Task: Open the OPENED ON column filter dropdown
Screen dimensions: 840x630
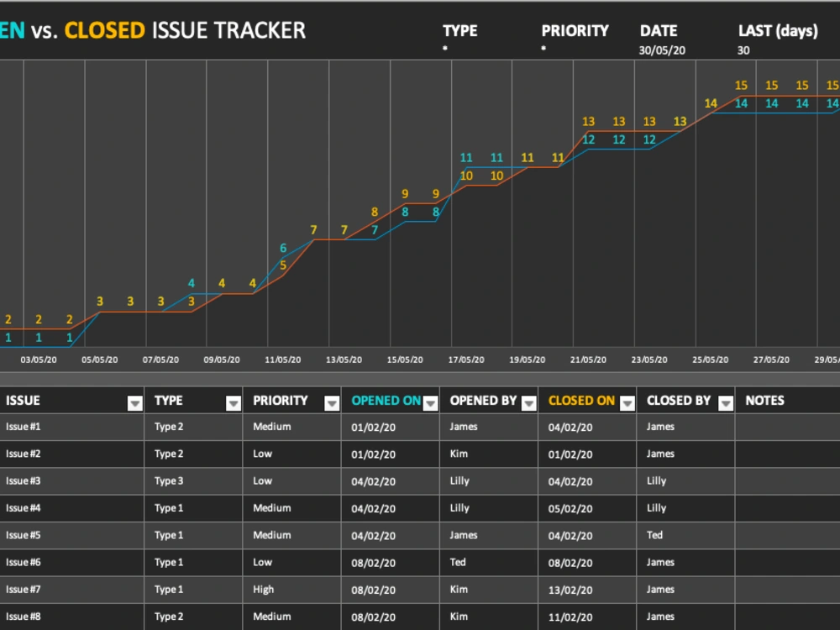Action: coord(430,403)
